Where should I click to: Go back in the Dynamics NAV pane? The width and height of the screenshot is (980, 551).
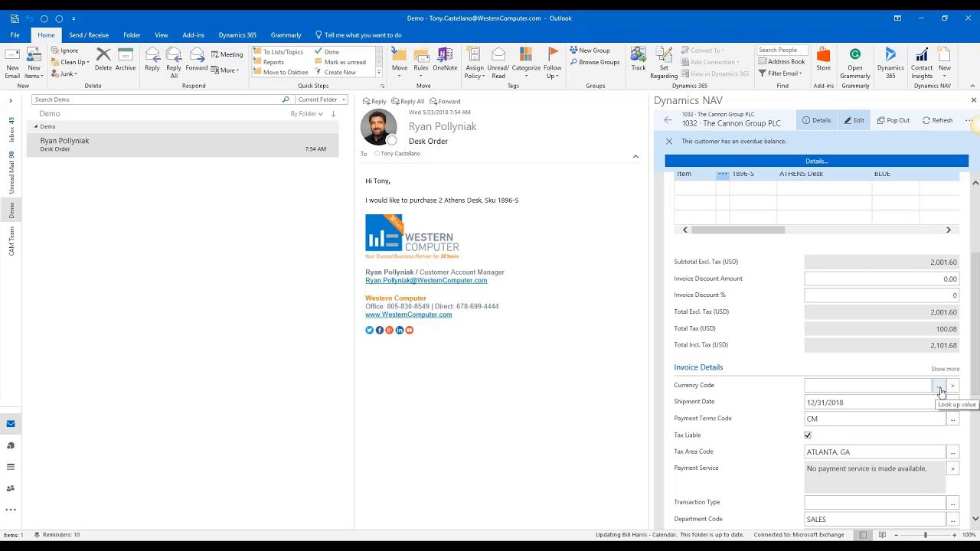click(668, 120)
